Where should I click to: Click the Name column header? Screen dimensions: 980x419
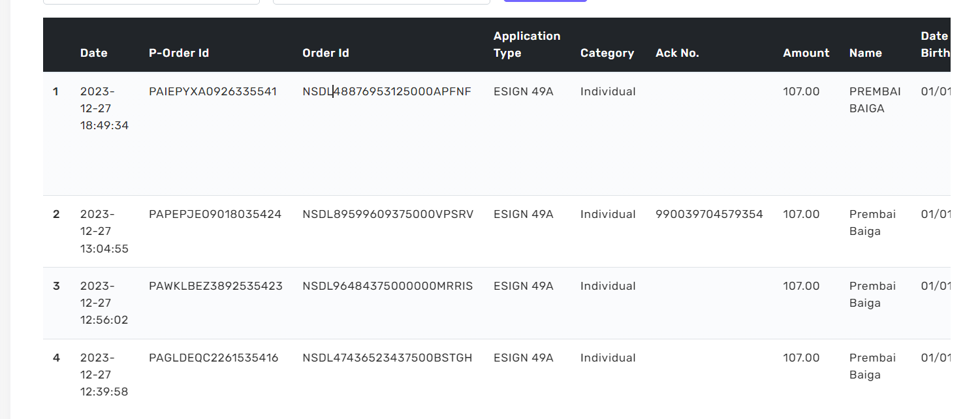pos(865,53)
